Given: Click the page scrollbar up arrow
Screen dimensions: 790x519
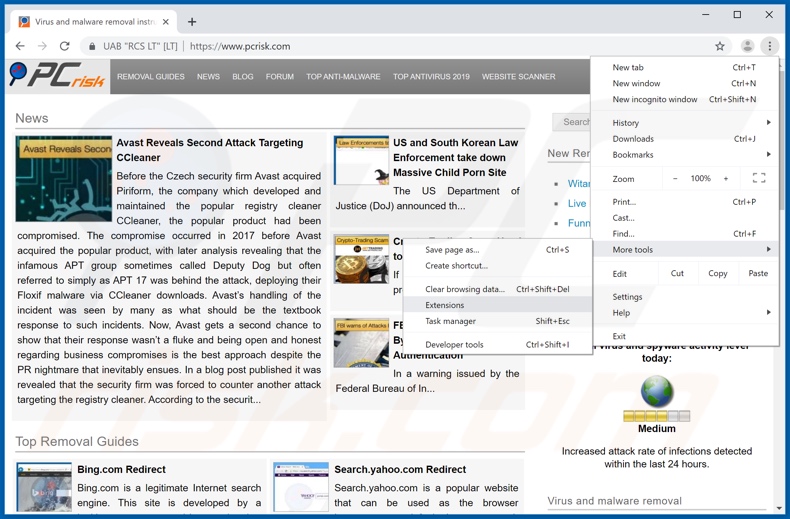Looking at the screenshot, I should pyautogui.click(x=779, y=64).
